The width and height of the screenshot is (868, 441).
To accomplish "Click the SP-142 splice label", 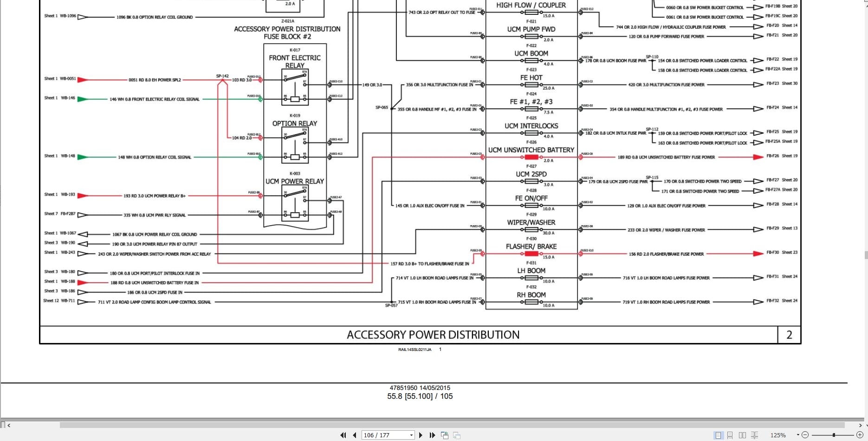I will pos(222,76).
